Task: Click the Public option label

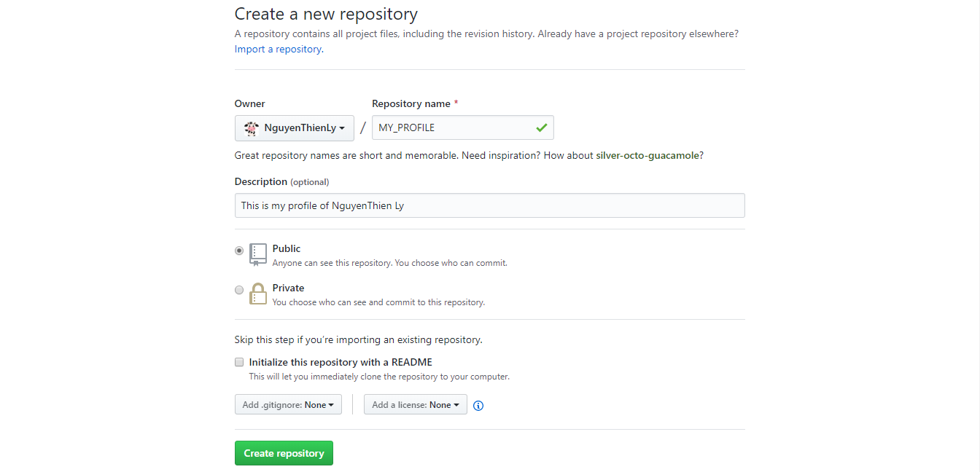Action: click(x=287, y=249)
